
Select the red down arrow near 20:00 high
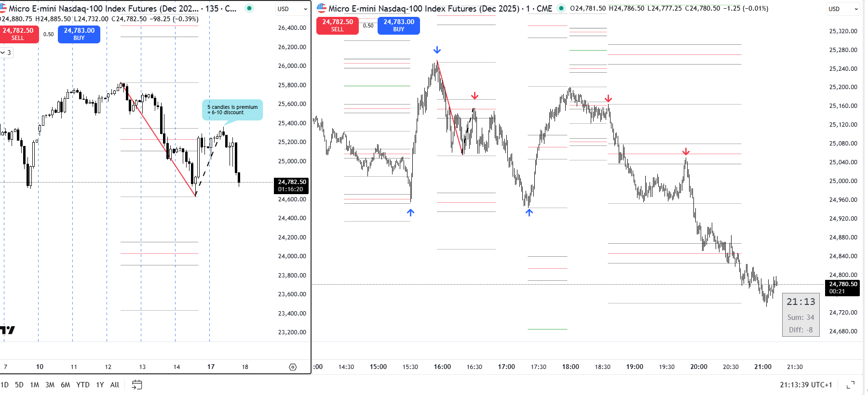[x=686, y=152]
